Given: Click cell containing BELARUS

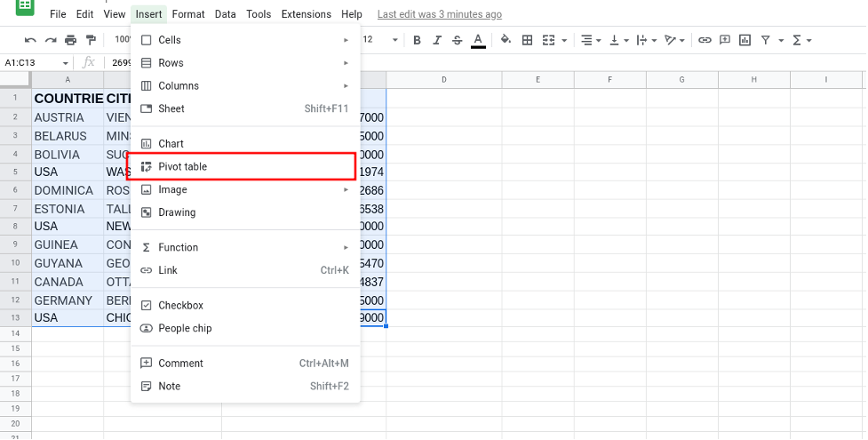Looking at the screenshot, I should [68, 136].
